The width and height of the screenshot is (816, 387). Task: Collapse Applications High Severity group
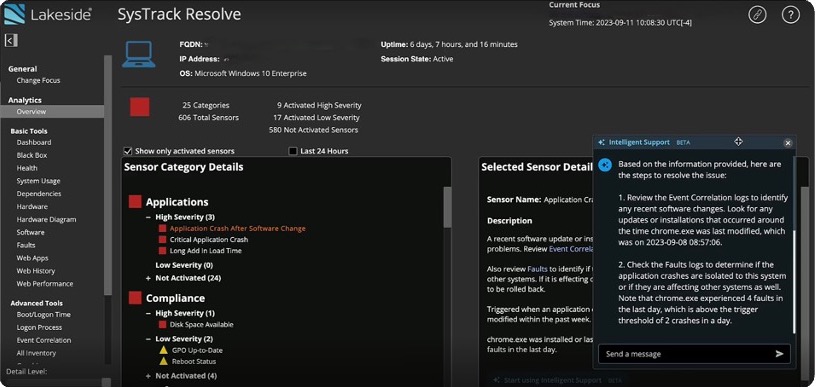pos(148,217)
